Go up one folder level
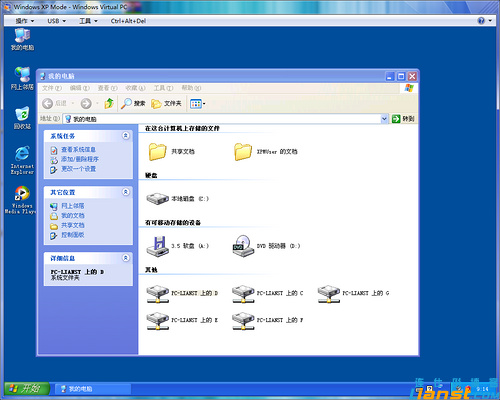Image resolution: width=500 pixels, height=400 pixels. click(109, 103)
